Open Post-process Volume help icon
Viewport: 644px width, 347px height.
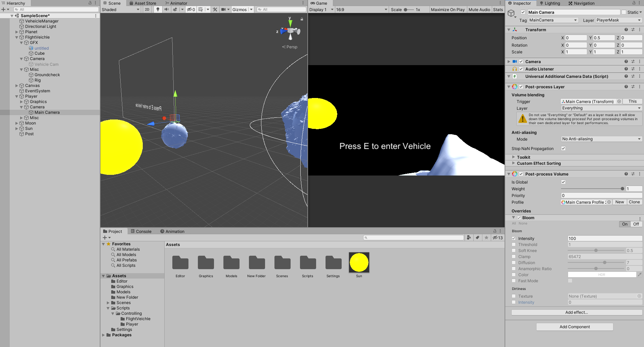pos(626,174)
